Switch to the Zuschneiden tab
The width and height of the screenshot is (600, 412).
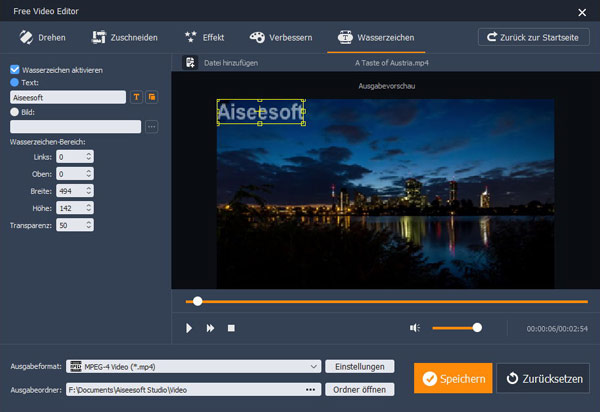(124, 37)
